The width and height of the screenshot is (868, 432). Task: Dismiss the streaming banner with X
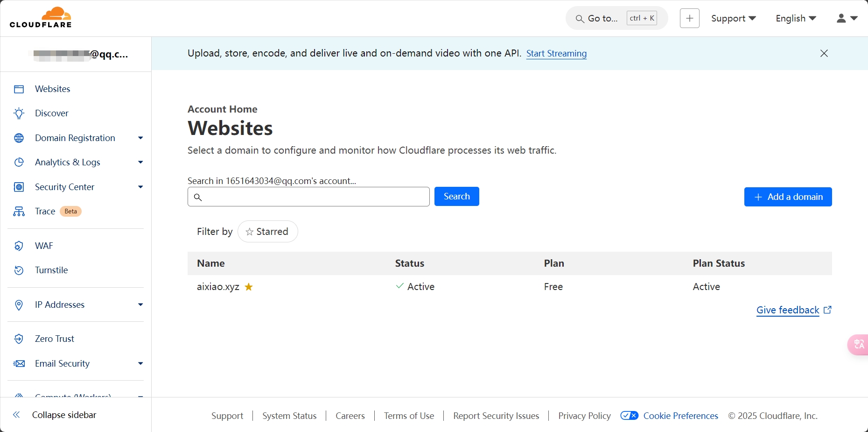pos(824,53)
